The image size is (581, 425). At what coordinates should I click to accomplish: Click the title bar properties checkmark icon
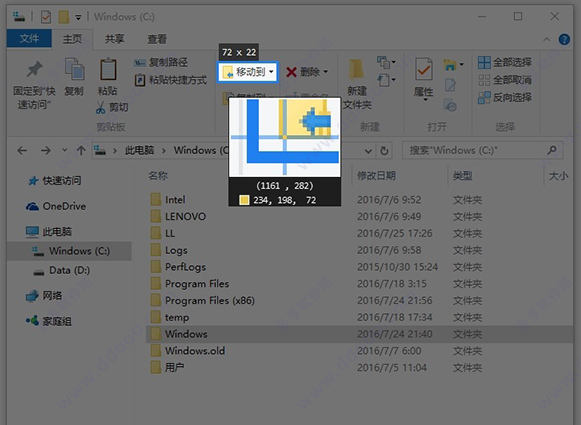point(46,17)
